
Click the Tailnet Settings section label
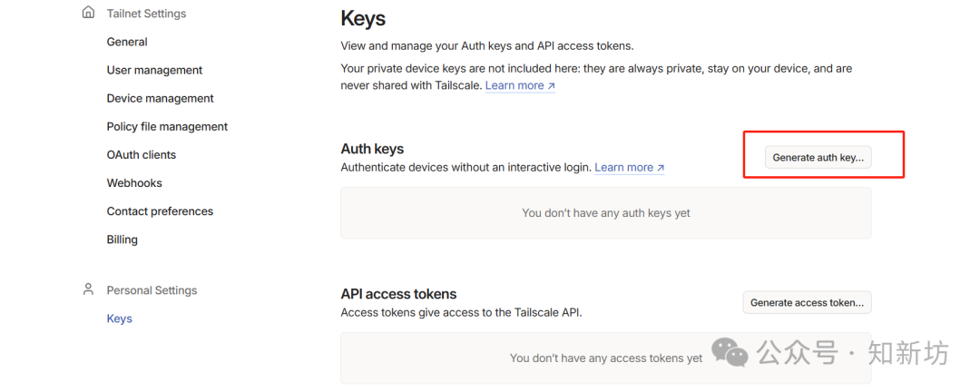click(146, 14)
